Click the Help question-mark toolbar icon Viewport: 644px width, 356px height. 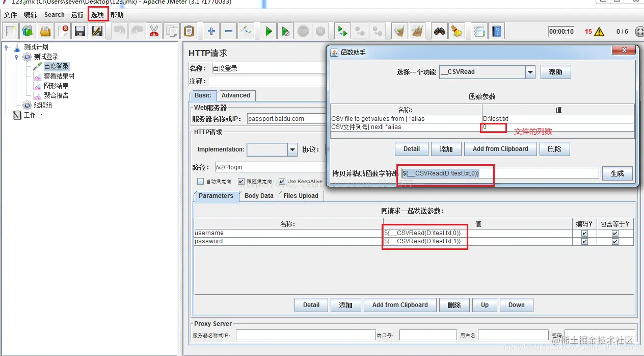[x=497, y=31]
